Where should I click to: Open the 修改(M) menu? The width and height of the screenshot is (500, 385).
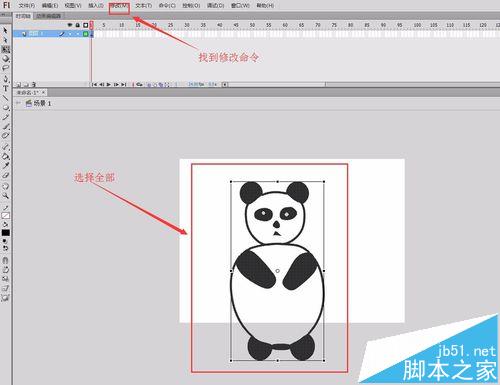coord(119,6)
